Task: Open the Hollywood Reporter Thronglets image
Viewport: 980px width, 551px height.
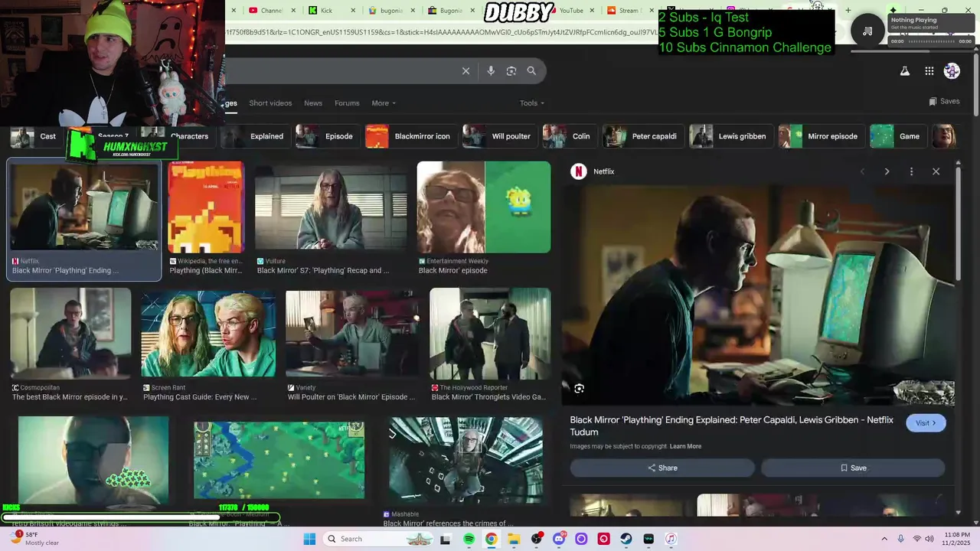Action: tap(490, 334)
